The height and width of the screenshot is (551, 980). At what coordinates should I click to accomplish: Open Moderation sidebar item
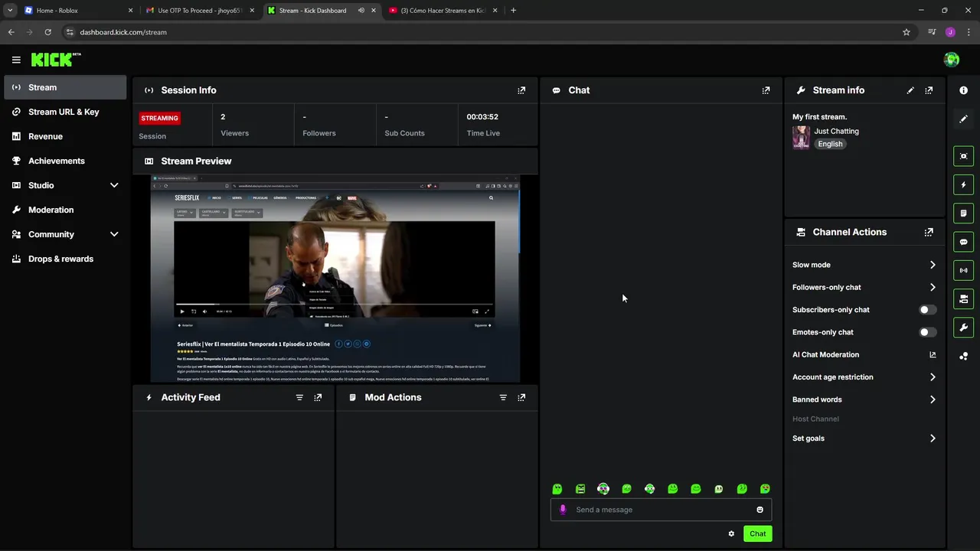65,210
